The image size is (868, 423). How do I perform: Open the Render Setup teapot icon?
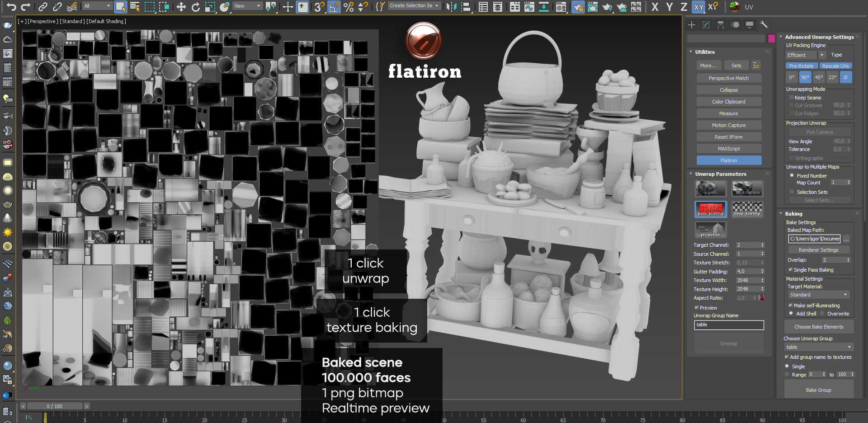tap(578, 6)
